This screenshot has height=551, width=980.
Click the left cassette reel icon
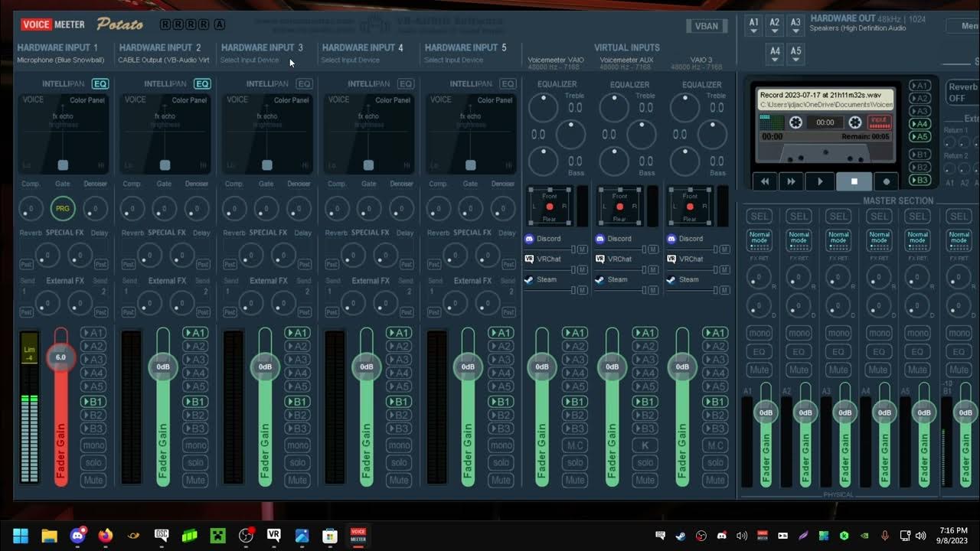click(x=796, y=122)
